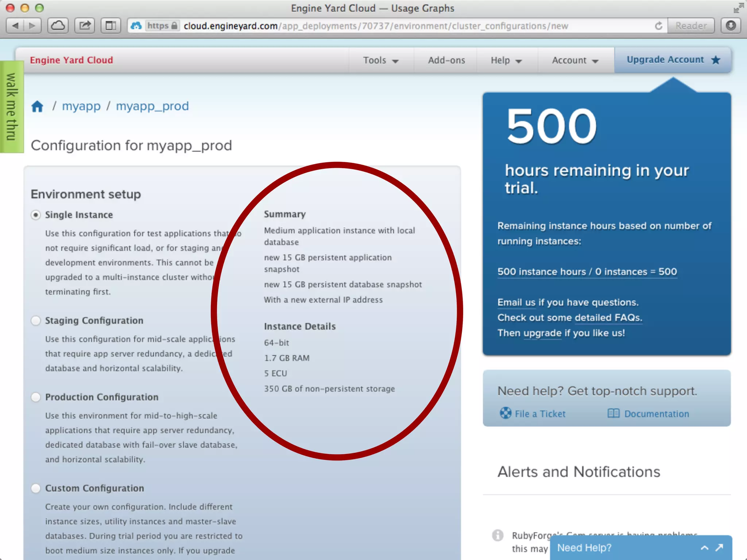Open the bookmarks sidebar icon
The width and height of the screenshot is (747, 560).
pos(111,26)
